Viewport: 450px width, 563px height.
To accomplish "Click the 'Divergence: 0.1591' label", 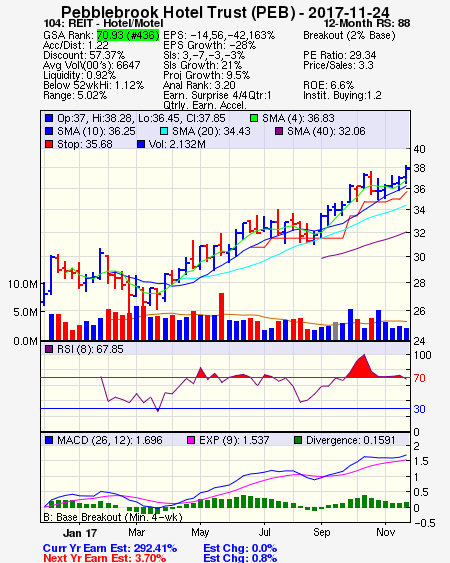I will pyautogui.click(x=351, y=440).
